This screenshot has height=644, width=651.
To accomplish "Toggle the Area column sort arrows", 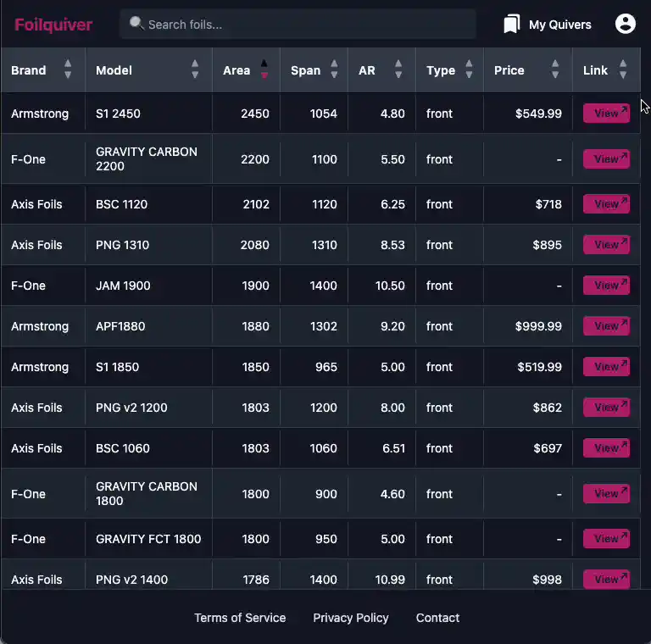I will click(264, 70).
